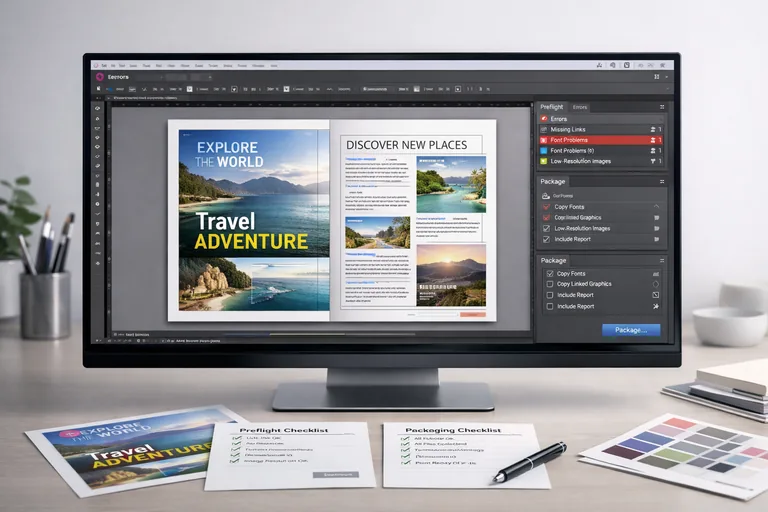This screenshot has width=768, height=512.
Task: Click the funnel icon on Low-Resolution images row
Action: (x=654, y=161)
